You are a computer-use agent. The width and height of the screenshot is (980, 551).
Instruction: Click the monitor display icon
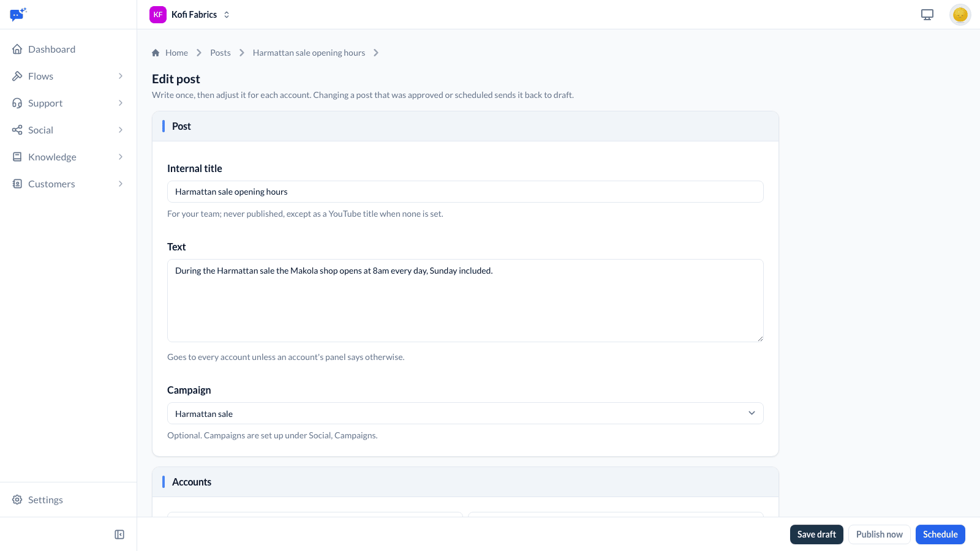927,15
